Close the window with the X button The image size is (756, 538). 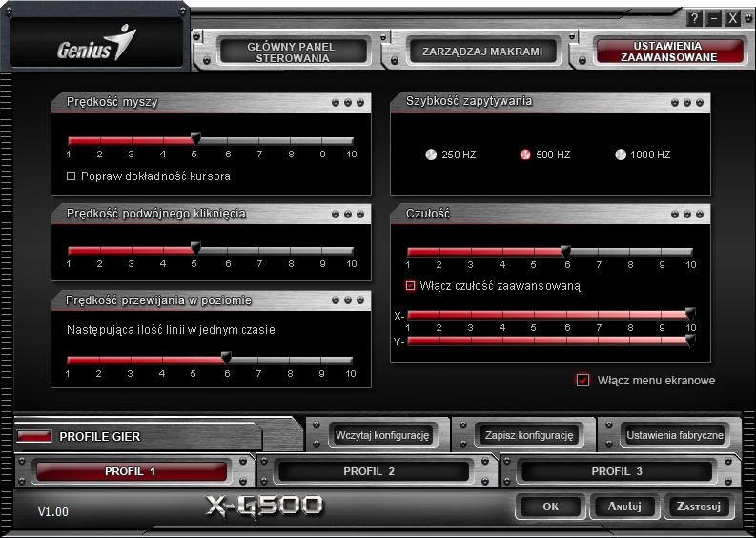point(733,19)
